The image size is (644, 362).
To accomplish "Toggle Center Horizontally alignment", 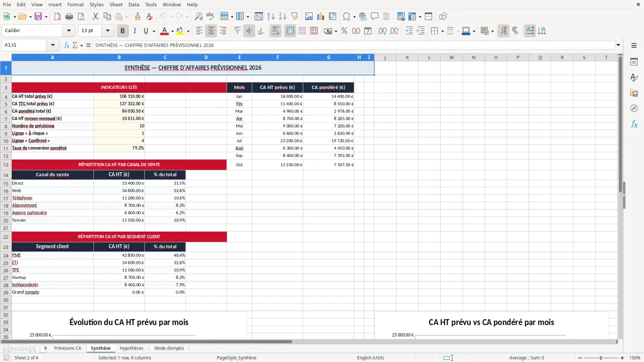I will pyautogui.click(x=211, y=31).
